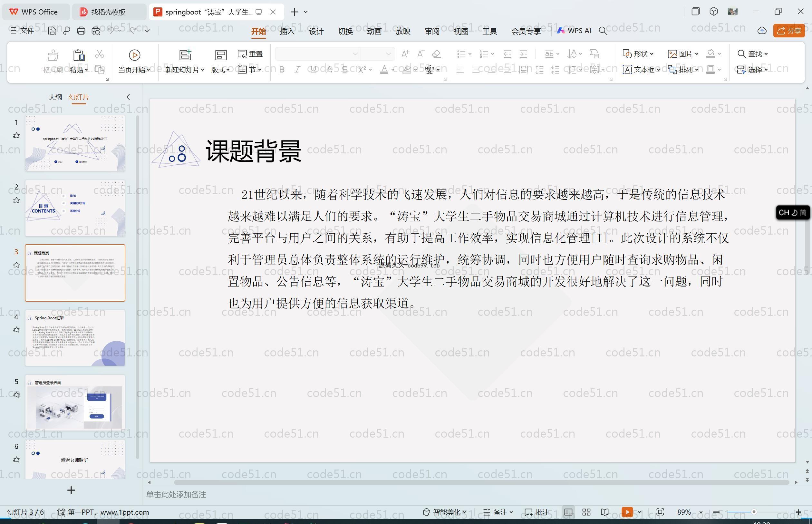The width and height of the screenshot is (812, 524).
Task: Click the clear formatting eraser icon
Action: [436, 54]
